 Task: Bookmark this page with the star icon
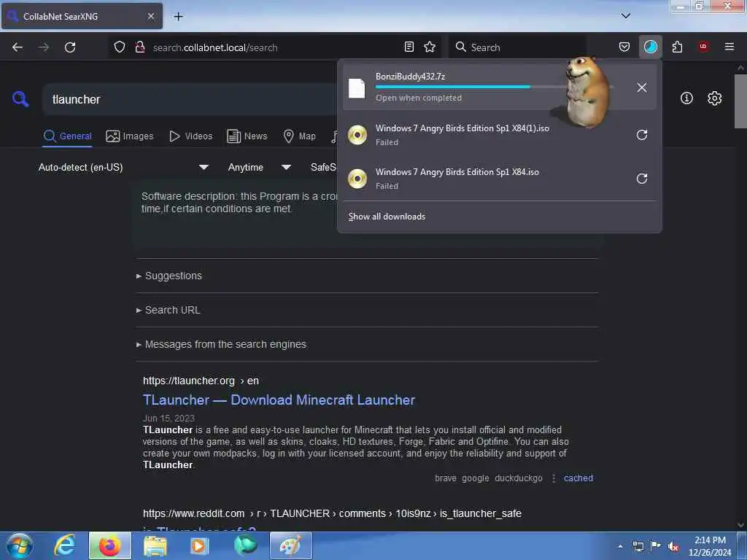pyautogui.click(x=430, y=47)
